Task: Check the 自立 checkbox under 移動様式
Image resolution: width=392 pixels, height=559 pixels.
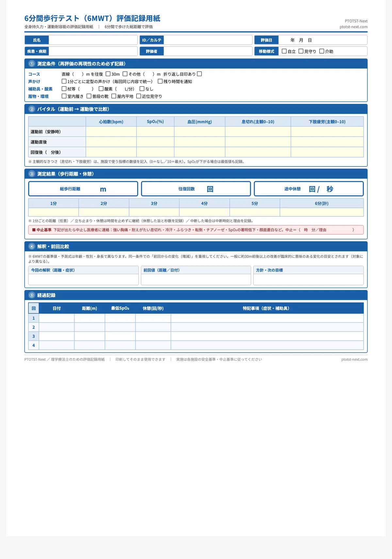Action: pyautogui.click(x=284, y=51)
